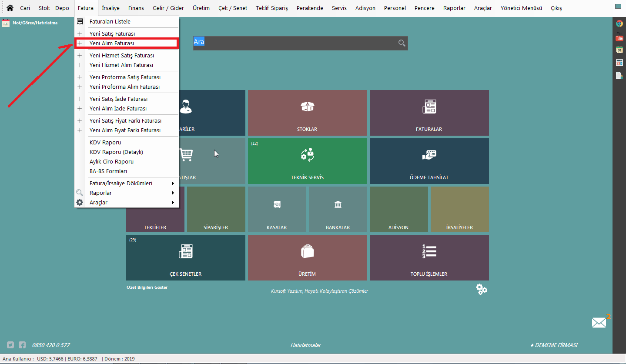Open the calendar icon in right sidebar

619,50
